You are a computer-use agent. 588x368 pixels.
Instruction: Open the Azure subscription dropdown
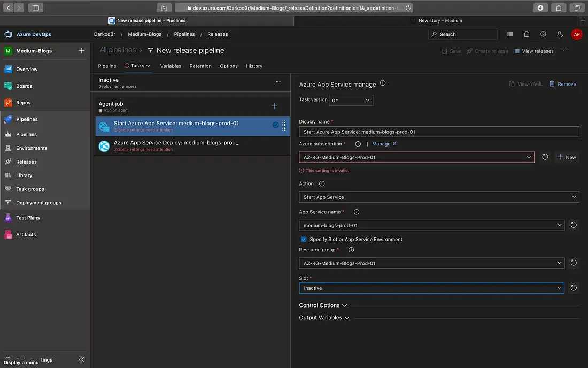[x=416, y=157]
